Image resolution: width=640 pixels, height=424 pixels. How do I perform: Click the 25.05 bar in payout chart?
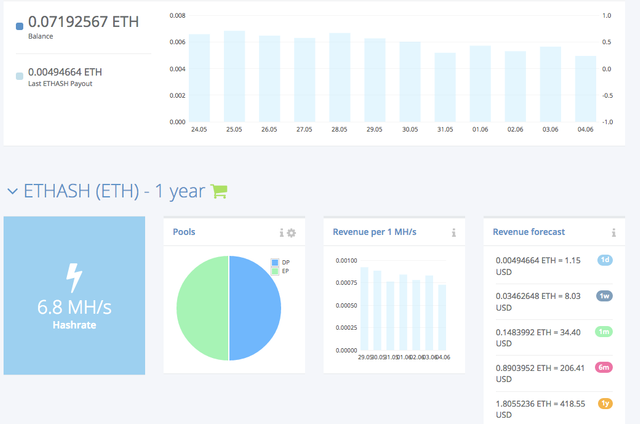[234, 76]
